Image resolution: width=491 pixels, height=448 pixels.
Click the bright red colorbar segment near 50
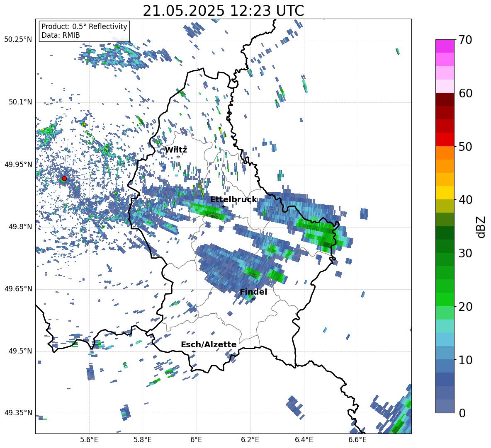(445, 140)
